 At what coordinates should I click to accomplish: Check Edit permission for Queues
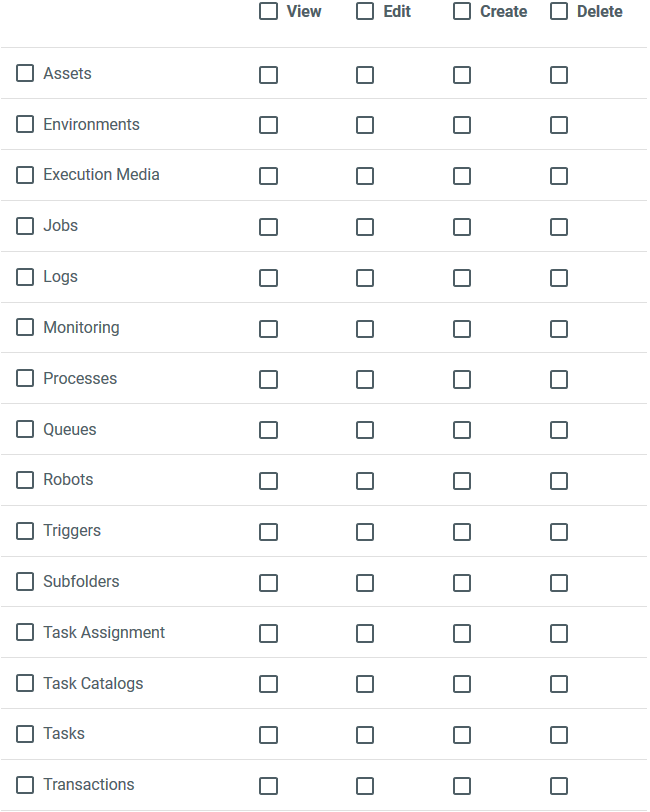365,430
